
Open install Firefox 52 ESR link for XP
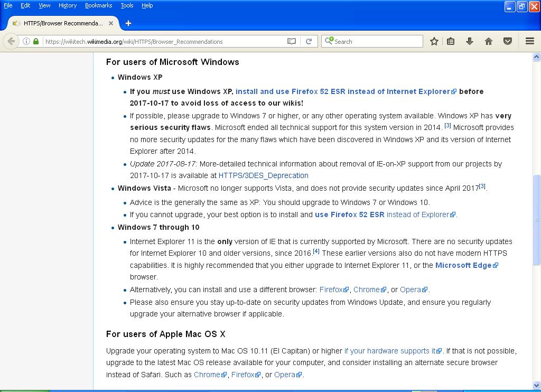tap(346, 91)
